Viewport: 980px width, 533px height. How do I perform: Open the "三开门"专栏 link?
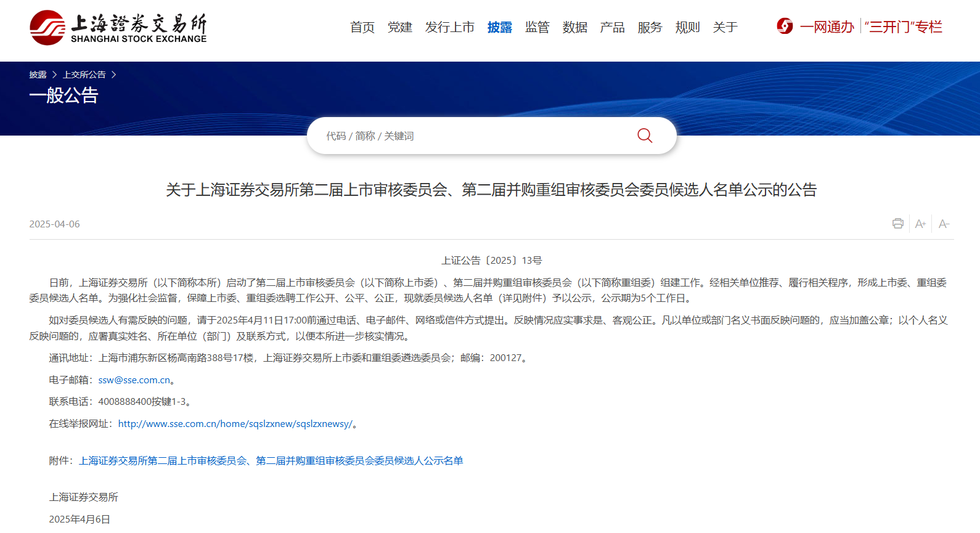click(904, 26)
